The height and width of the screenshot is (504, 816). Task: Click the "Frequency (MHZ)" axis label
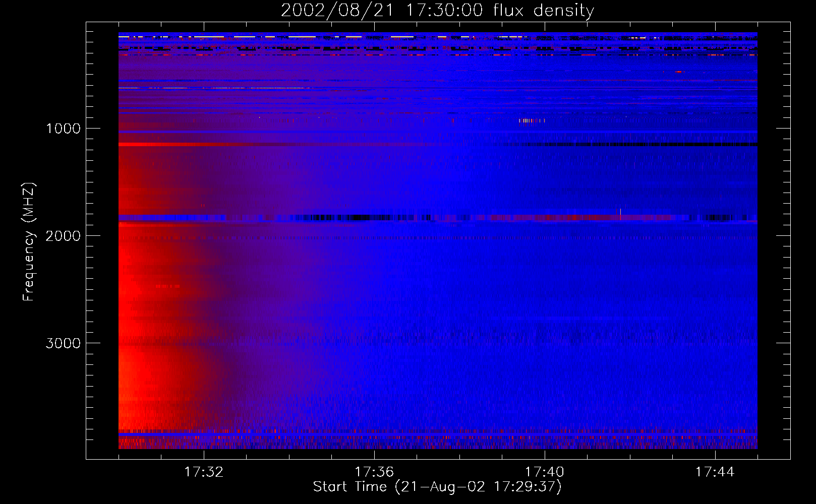point(29,242)
